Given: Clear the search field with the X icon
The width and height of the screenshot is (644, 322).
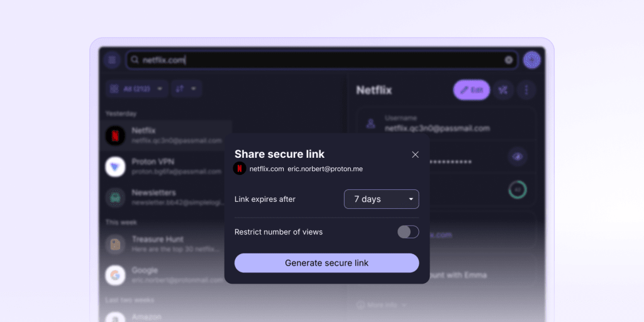Looking at the screenshot, I should 508,60.
